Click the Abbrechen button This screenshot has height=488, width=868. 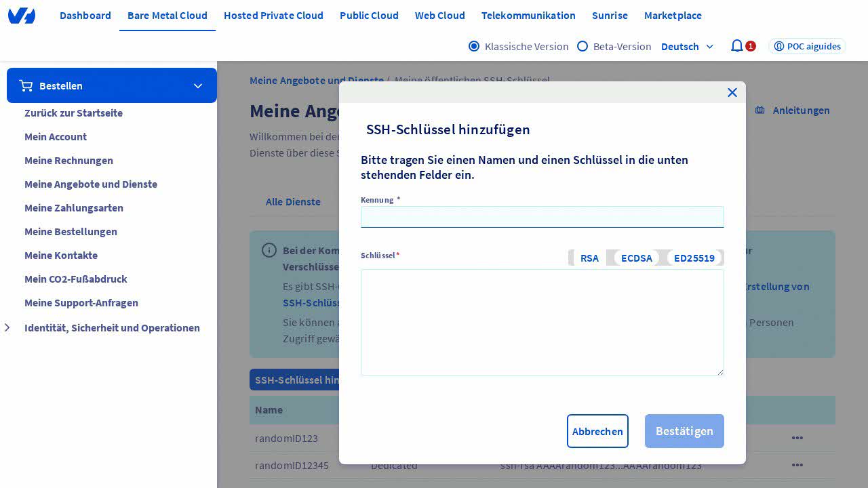point(597,431)
